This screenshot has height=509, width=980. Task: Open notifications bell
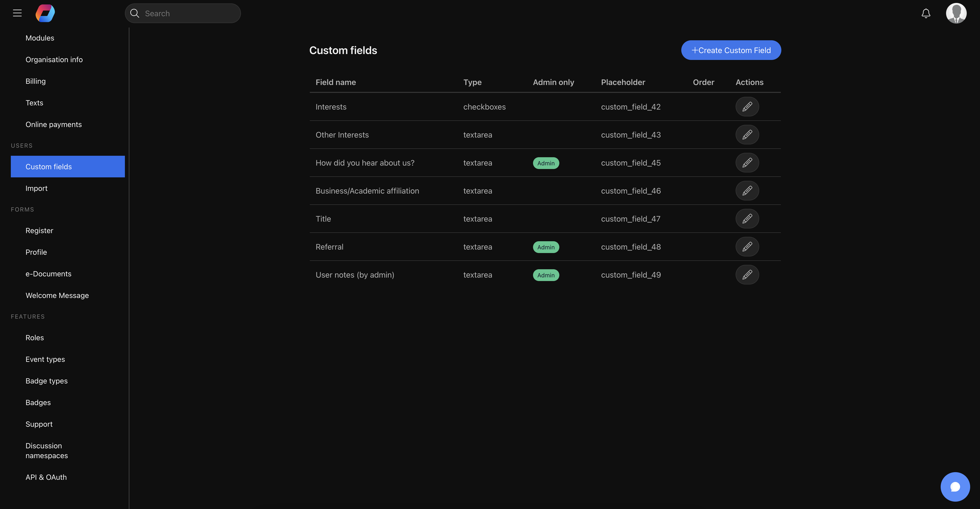(926, 14)
